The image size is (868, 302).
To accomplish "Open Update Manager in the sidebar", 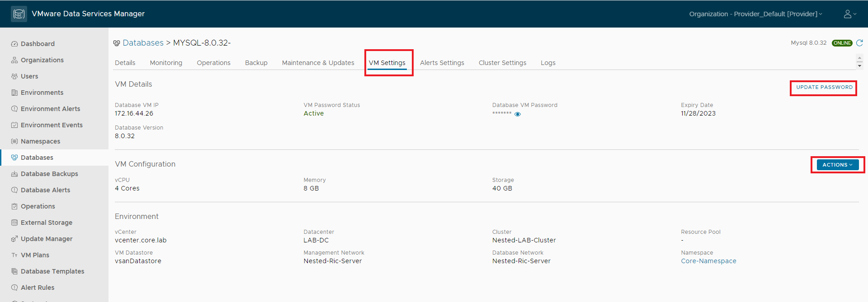I will (x=47, y=239).
